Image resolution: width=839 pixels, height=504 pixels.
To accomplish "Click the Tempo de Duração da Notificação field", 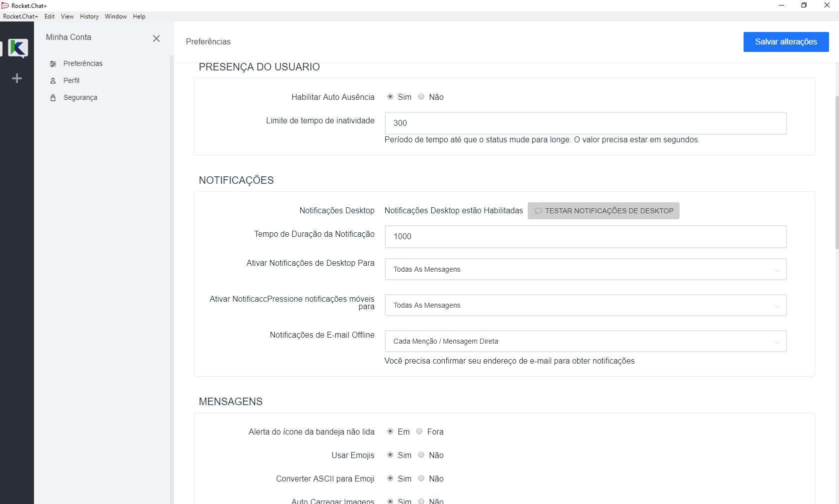I will coord(585,237).
